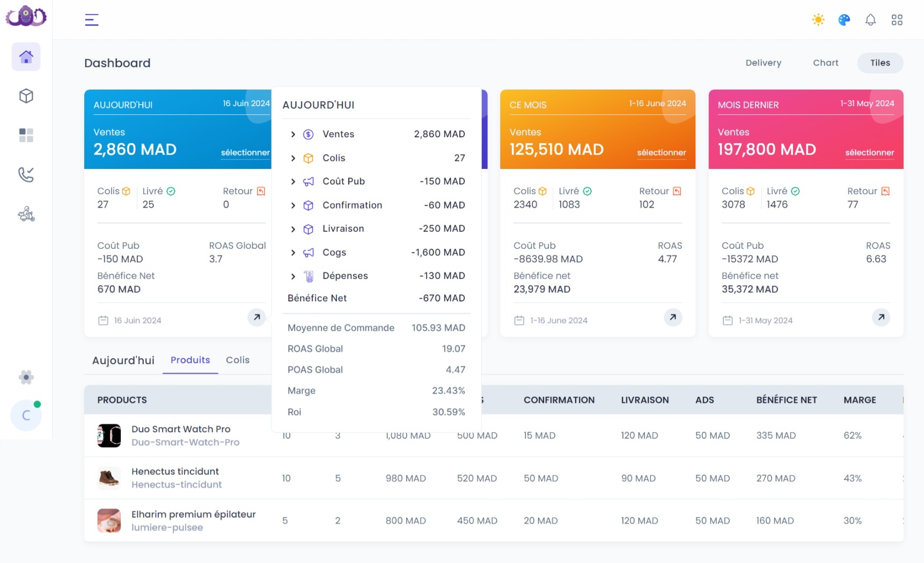Expand the Ventes row in the Aujourd'hui popup

pos(293,134)
